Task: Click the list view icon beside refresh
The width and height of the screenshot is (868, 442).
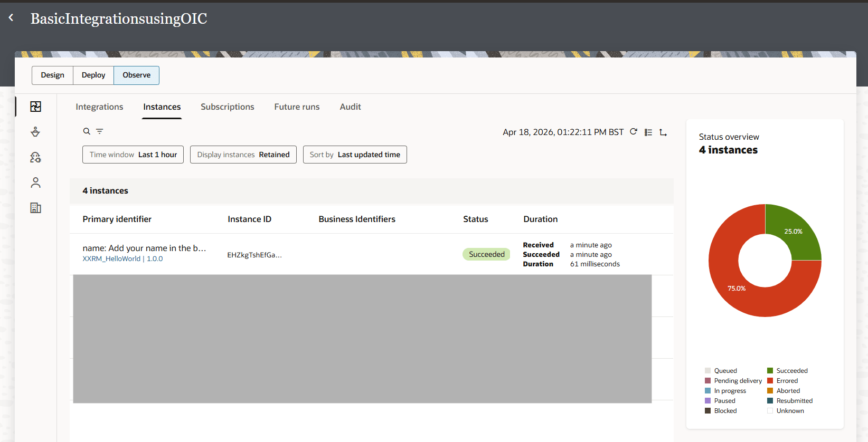Action: pos(648,132)
